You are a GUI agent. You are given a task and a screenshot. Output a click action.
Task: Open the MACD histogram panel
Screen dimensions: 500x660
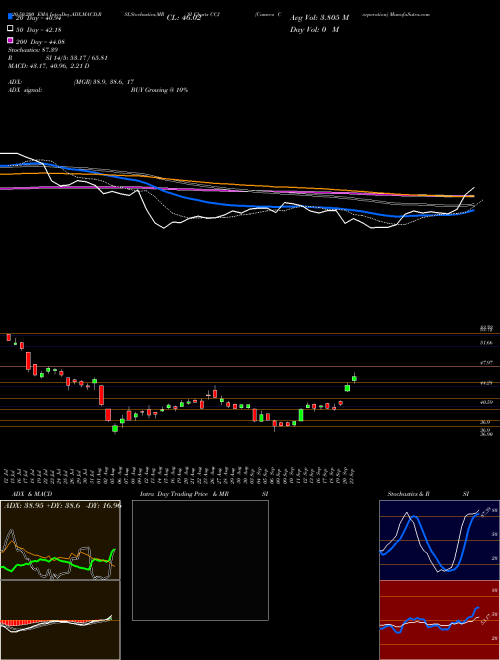click(x=60, y=620)
